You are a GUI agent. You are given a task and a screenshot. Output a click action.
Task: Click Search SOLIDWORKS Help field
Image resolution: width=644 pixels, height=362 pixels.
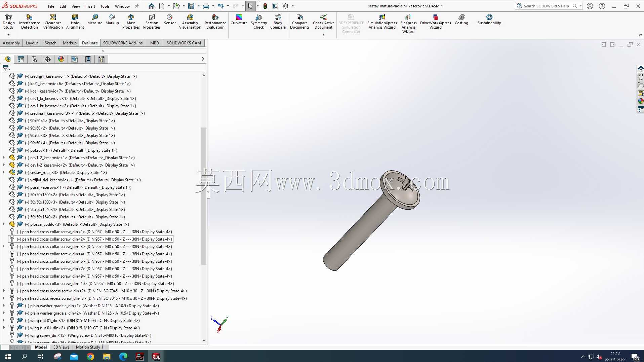(x=546, y=6)
